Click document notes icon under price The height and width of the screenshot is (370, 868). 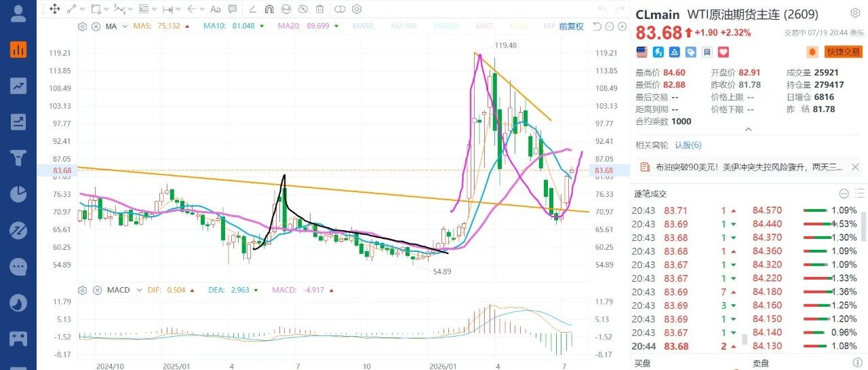coord(707,52)
